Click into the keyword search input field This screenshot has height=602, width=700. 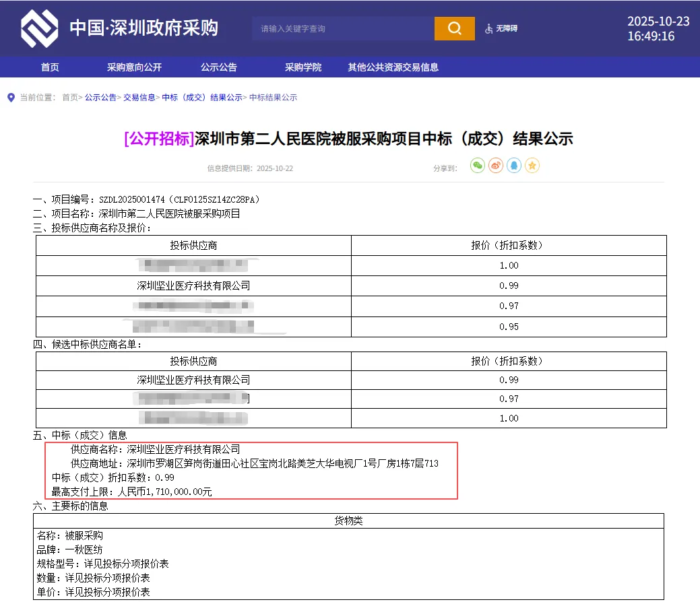(x=344, y=28)
